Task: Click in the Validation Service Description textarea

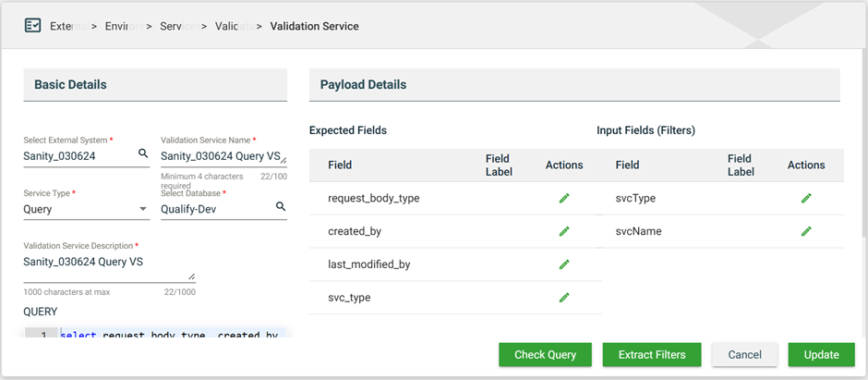Action: pos(106,262)
